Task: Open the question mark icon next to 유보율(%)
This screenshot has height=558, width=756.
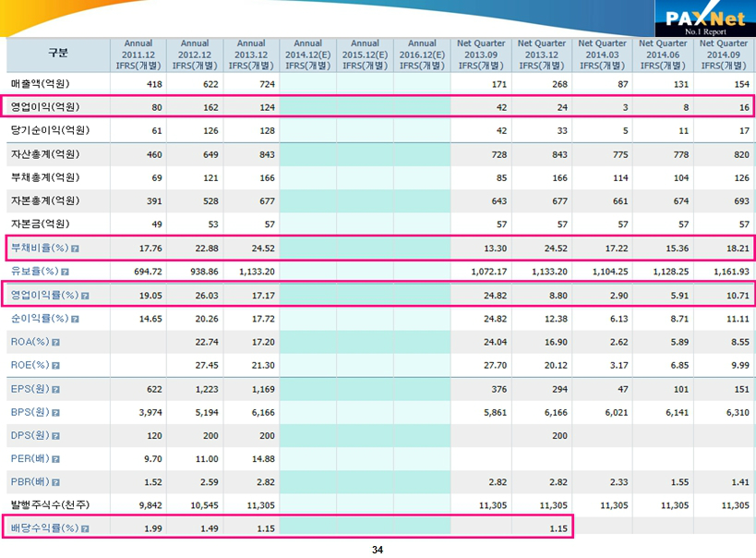Action: [66, 272]
